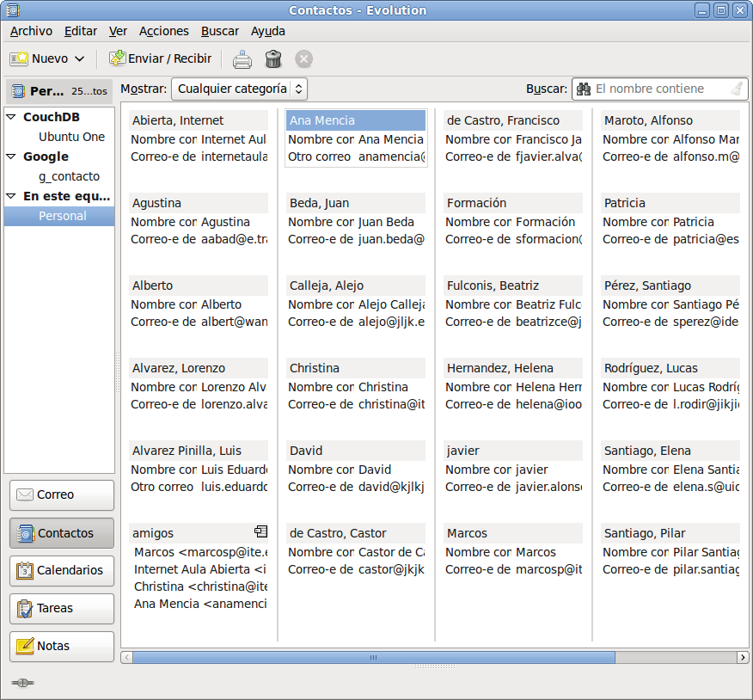The width and height of the screenshot is (753, 700).
Task: Click the scrollbar right arrow
Action: (x=743, y=657)
